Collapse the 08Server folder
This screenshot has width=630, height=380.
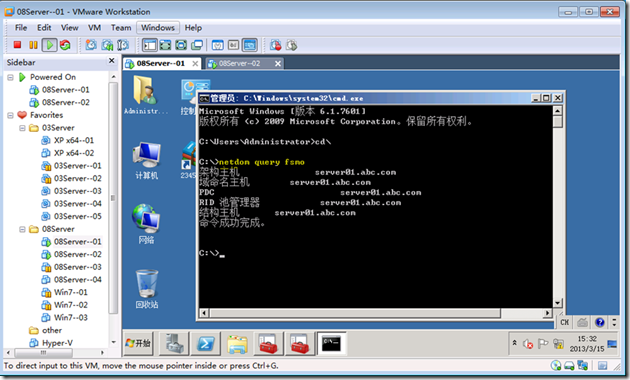click(22, 229)
